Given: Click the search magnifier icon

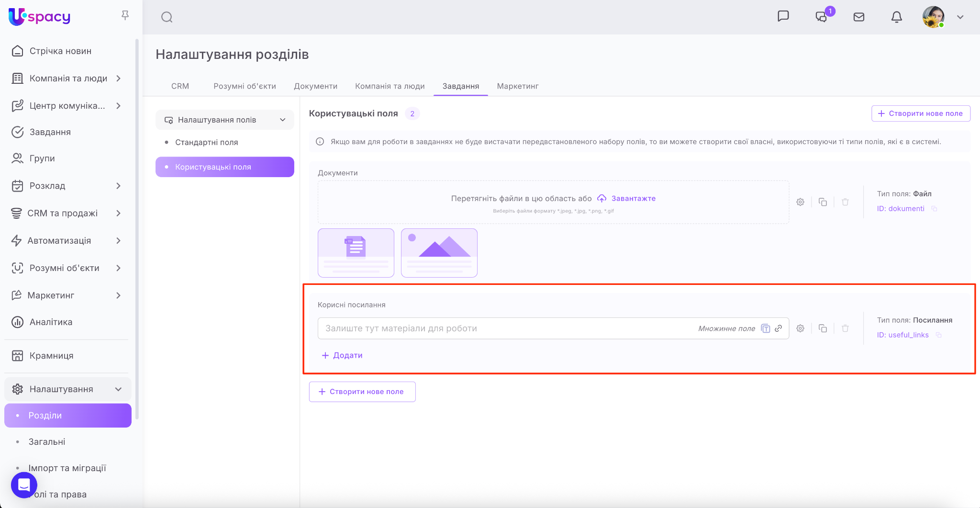Looking at the screenshot, I should point(167,17).
